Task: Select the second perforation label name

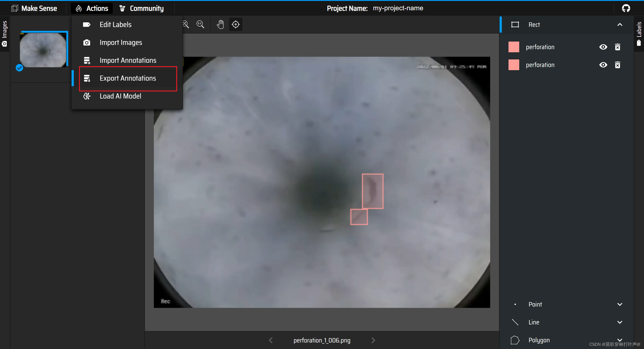Action: click(540, 65)
